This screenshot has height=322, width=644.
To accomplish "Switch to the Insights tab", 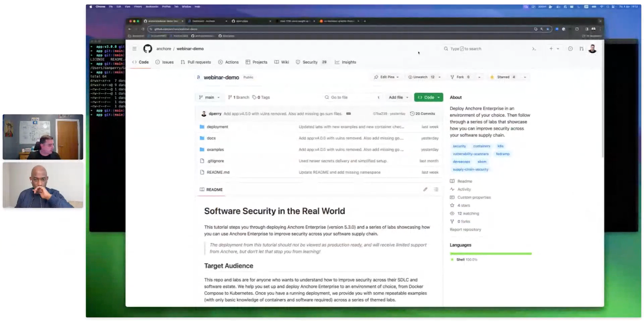I will (345, 62).
